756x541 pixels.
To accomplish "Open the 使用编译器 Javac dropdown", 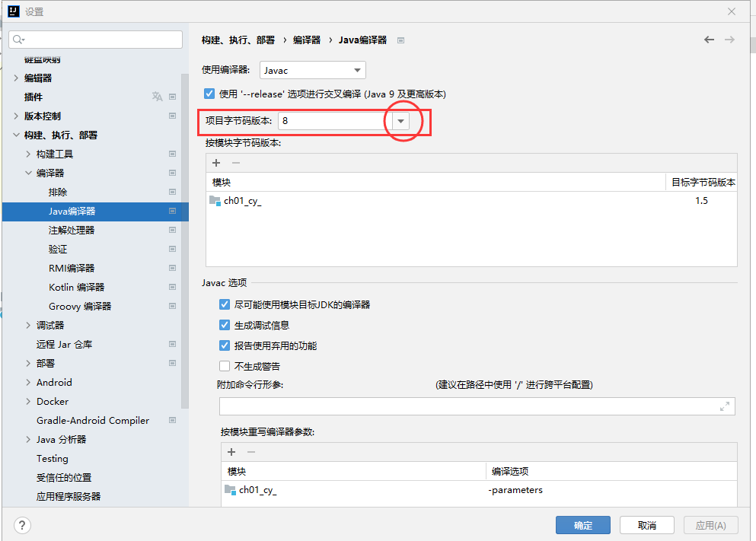I will pos(313,70).
